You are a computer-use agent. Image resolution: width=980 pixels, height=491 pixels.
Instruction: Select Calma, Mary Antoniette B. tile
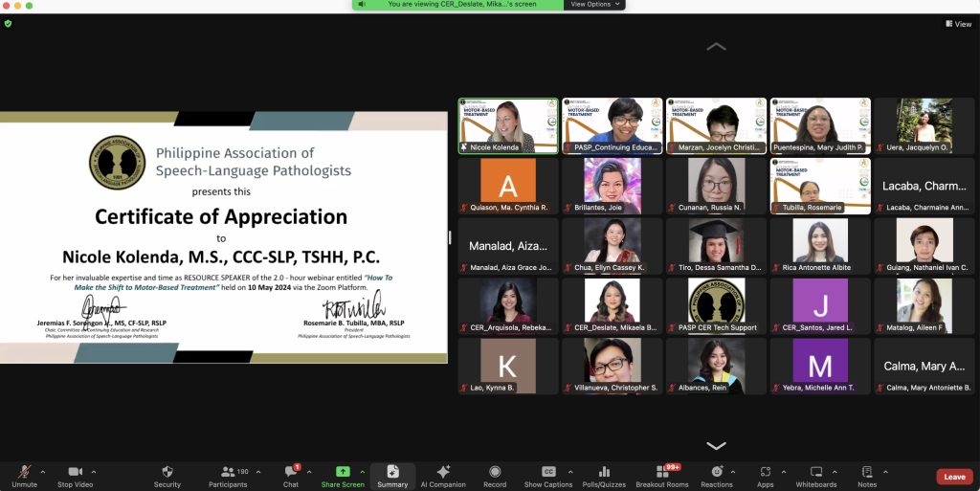click(x=924, y=366)
